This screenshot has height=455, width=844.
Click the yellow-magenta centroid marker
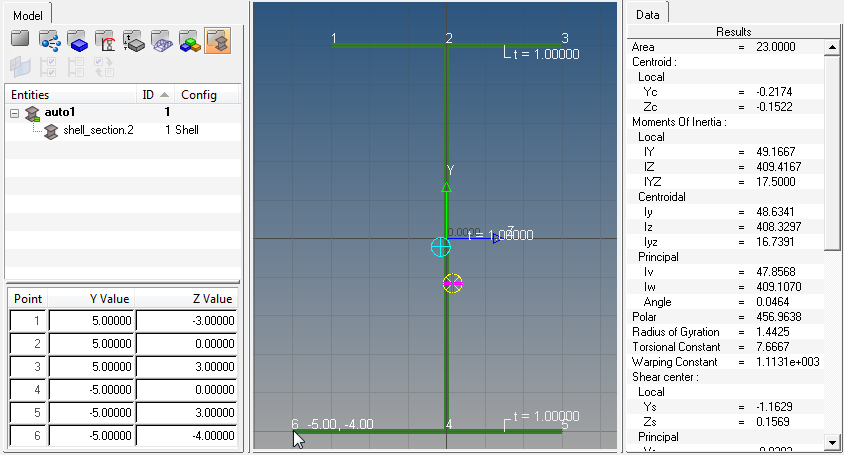tap(453, 283)
